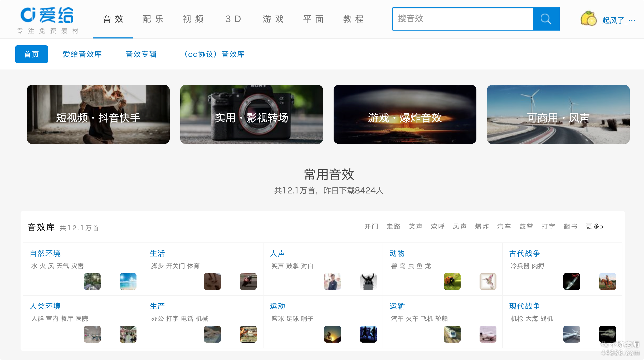Click the 起风了 username link

coord(618,20)
